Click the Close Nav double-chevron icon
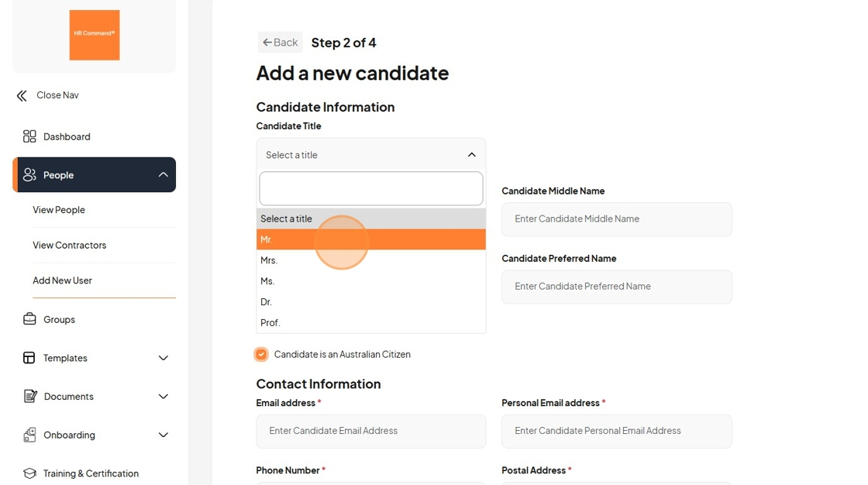Image resolution: width=868 pixels, height=485 pixels. click(22, 96)
